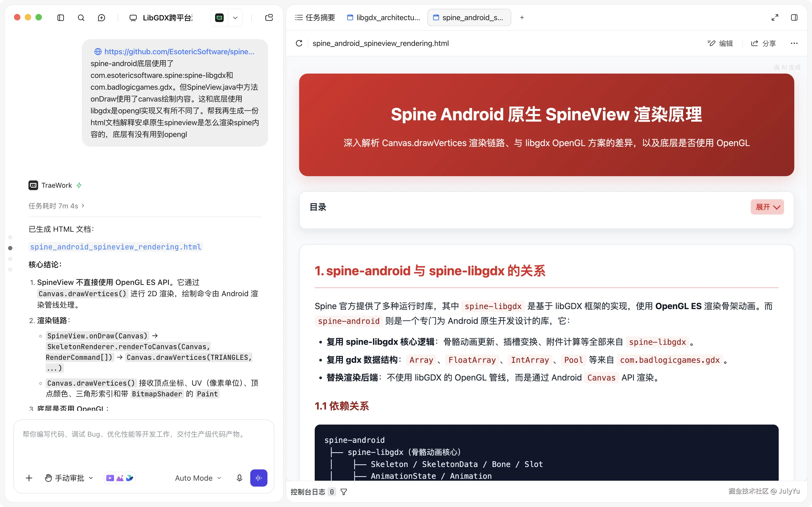The height and width of the screenshot is (507, 812).
Task: Toggle the left sidebar panel icon
Action: click(61, 18)
